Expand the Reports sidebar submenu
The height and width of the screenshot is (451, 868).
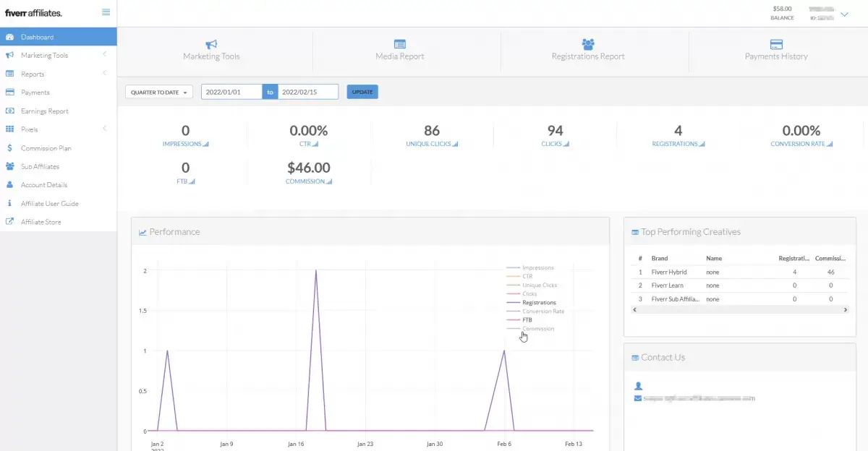(33, 74)
